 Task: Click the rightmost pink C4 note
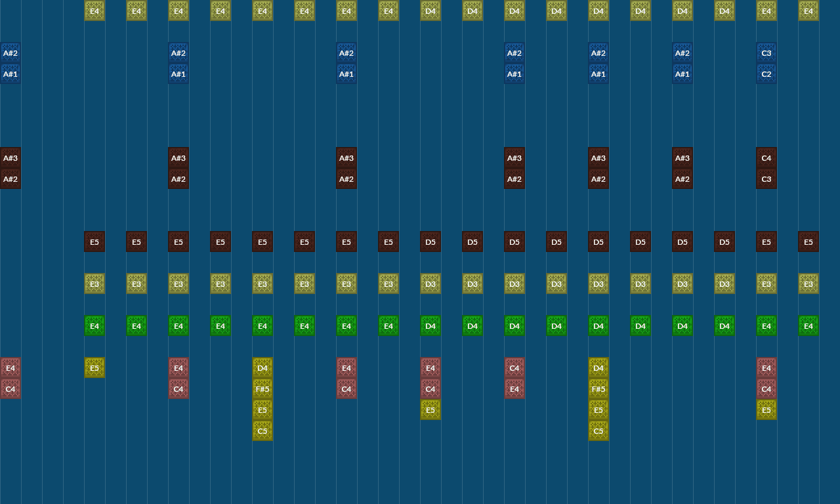(766, 389)
